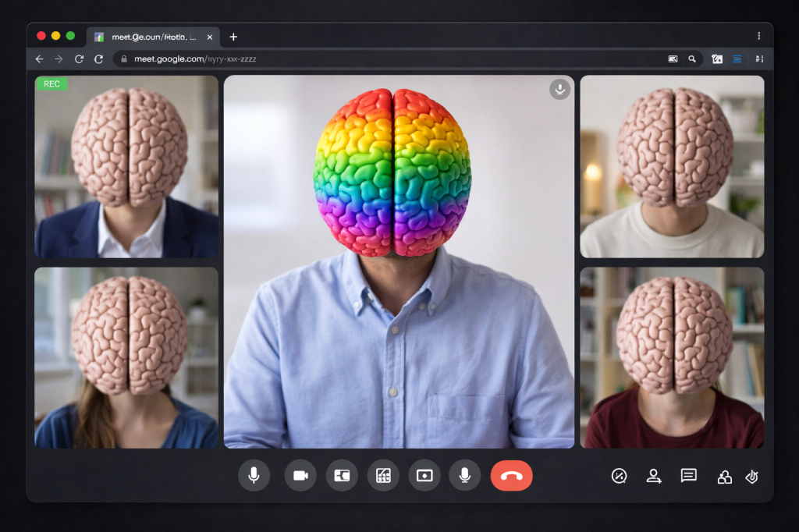Close the Meet browser tab

210,37
